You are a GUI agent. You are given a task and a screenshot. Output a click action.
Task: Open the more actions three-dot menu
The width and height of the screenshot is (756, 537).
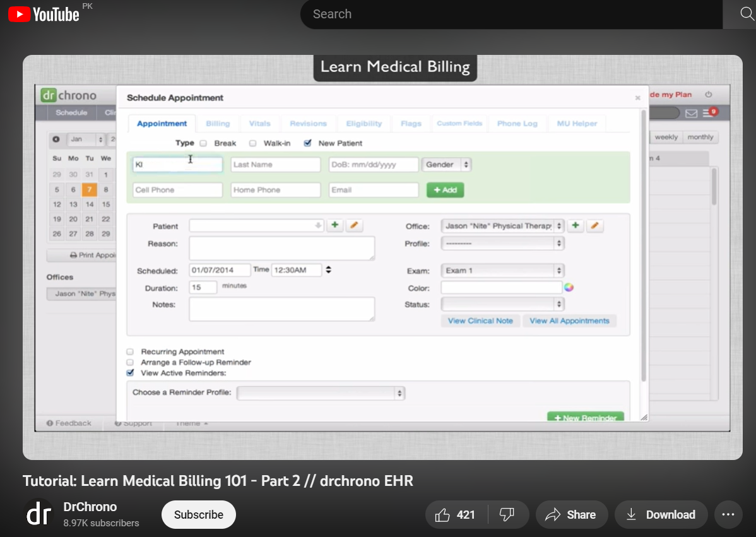pyautogui.click(x=728, y=515)
